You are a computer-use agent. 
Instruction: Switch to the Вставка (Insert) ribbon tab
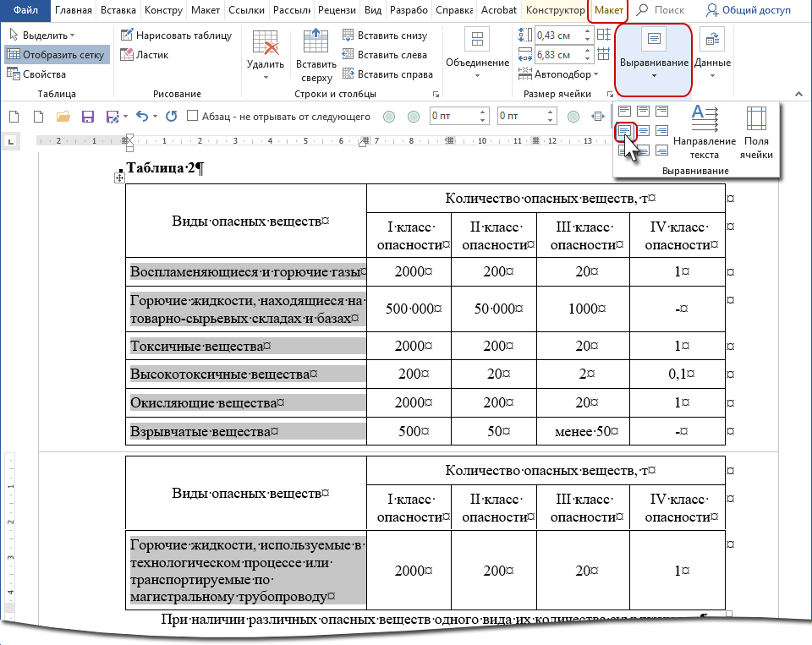118,10
